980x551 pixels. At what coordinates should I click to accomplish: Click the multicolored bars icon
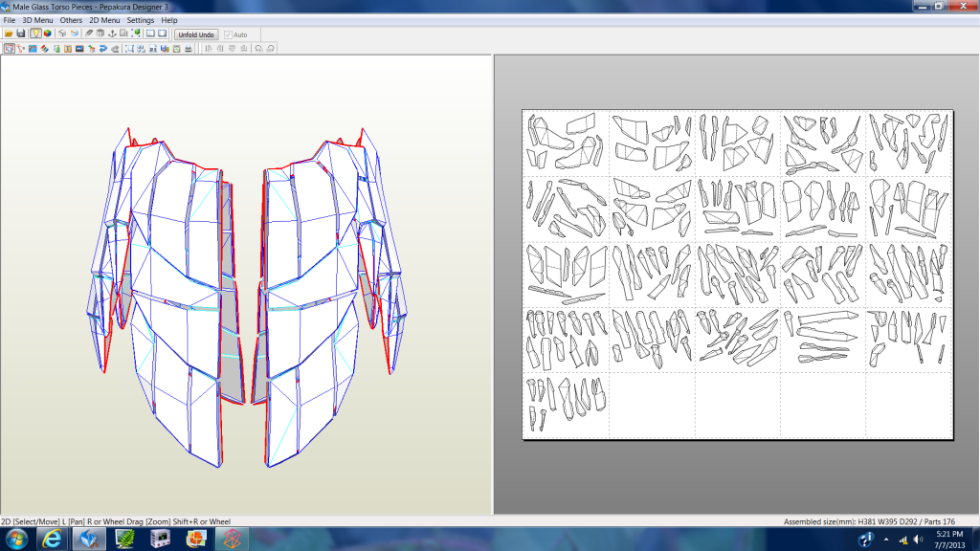(165, 48)
